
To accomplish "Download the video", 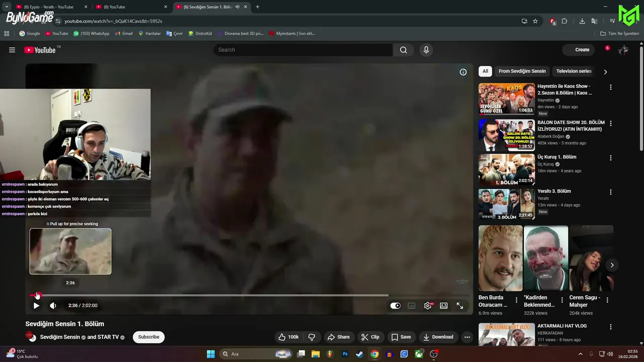I will [438, 337].
